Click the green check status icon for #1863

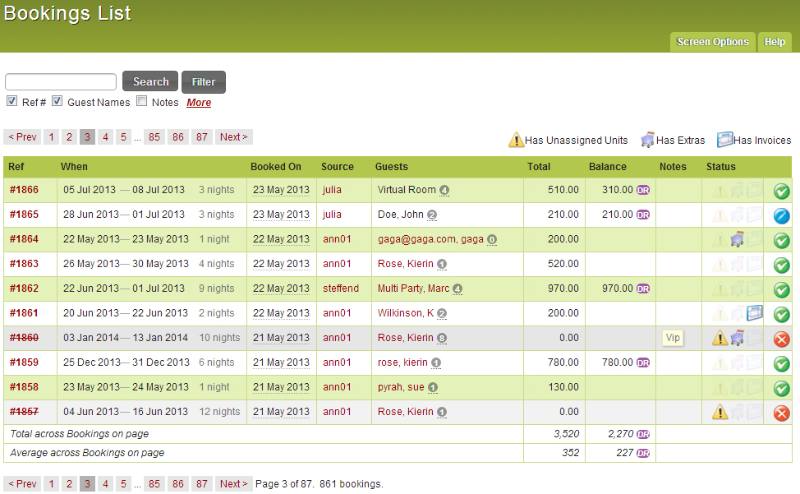(x=781, y=265)
